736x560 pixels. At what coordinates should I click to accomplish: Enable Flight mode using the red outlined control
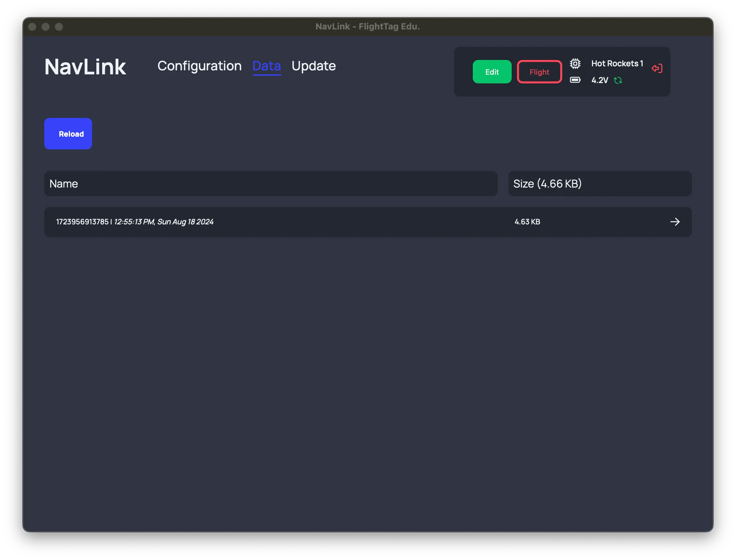539,71
